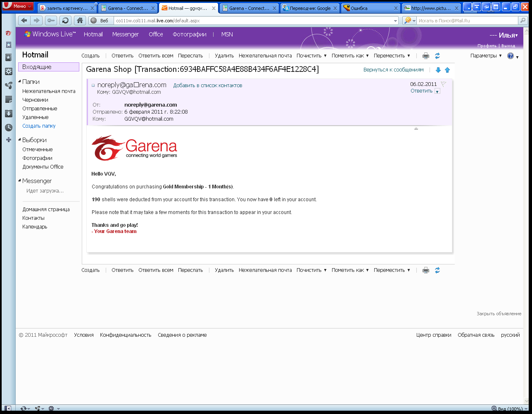This screenshot has height=414, width=532.
Task: Collapse the Messenger section
Action: click(19, 181)
